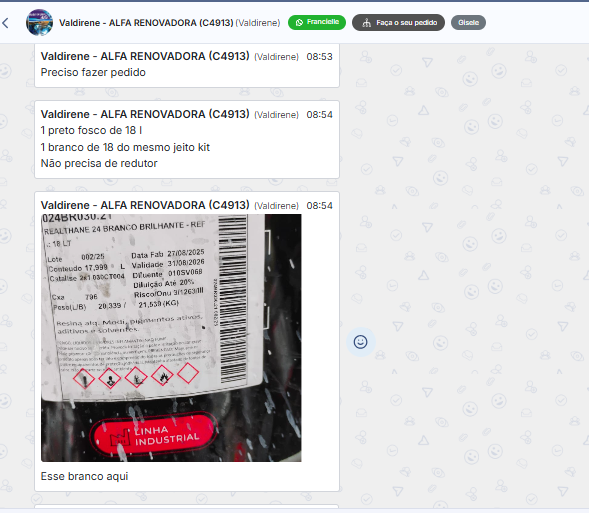
Task: Click the emoji reaction smiley beside the photo
Action: (x=360, y=342)
